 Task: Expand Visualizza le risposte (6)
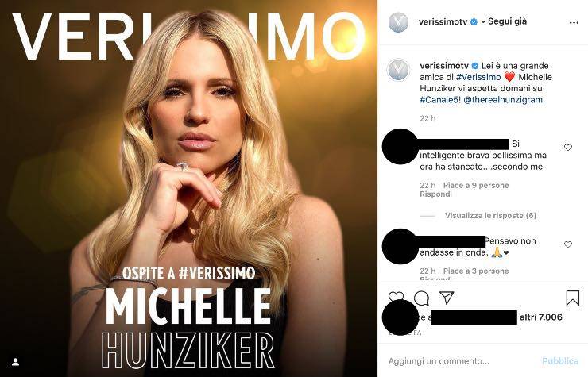490,215
